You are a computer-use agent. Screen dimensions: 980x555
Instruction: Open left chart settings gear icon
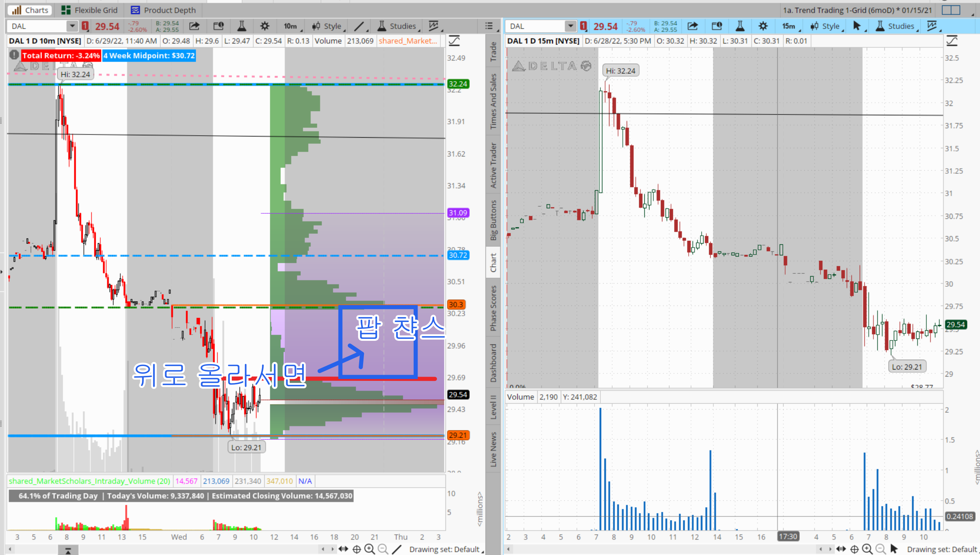coord(265,26)
